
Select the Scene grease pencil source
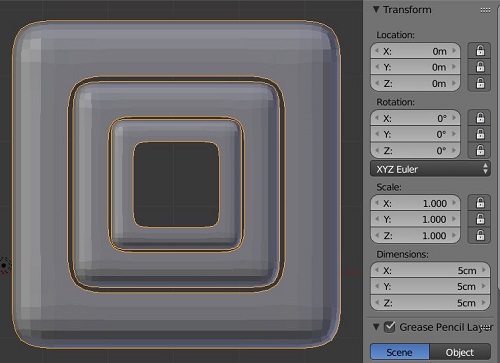(400, 352)
